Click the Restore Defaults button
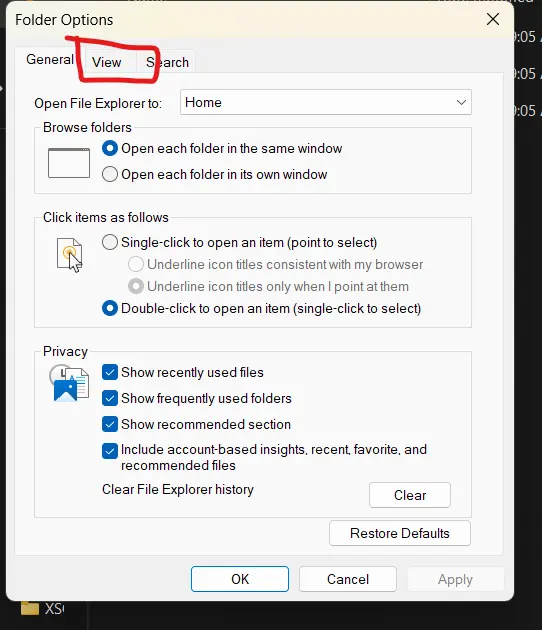 [x=400, y=533]
